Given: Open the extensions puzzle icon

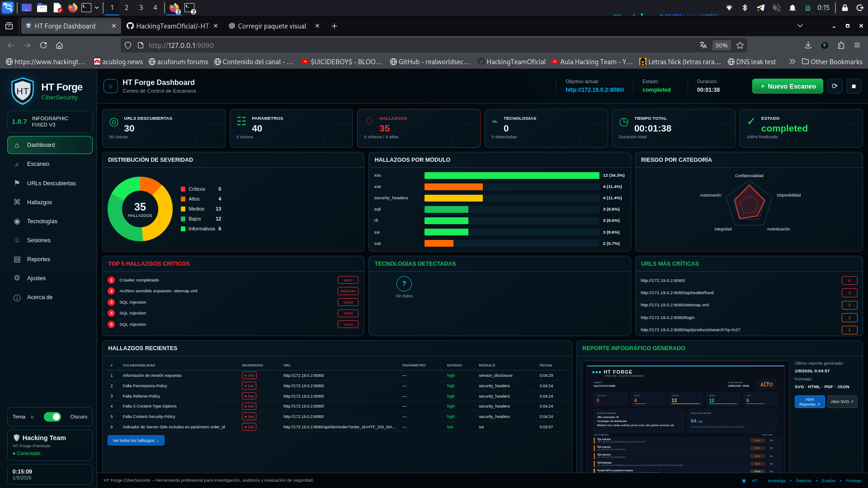Looking at the screenshot, I should coord(841,45).
